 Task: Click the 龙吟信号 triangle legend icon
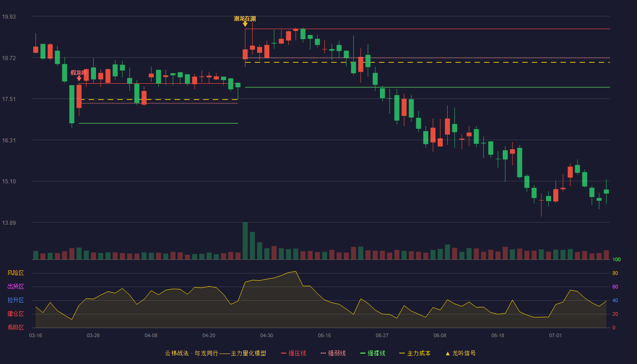[x=448, y=353]
